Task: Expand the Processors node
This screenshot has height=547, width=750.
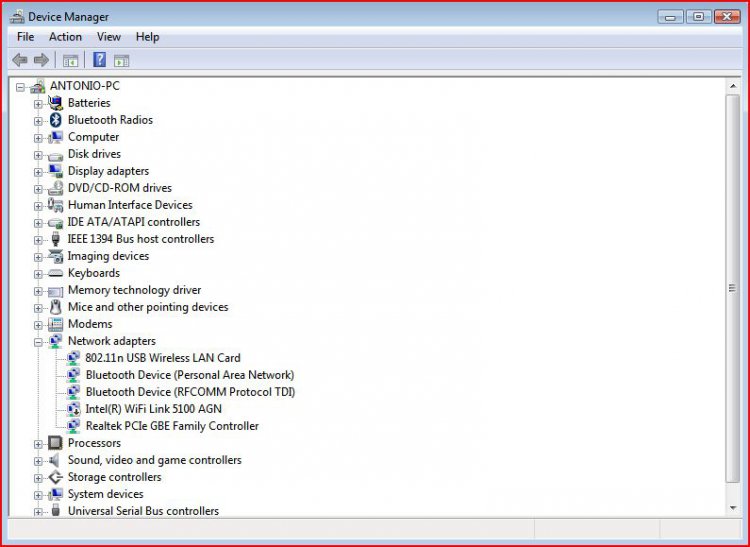Action: (x=38, y=444)
